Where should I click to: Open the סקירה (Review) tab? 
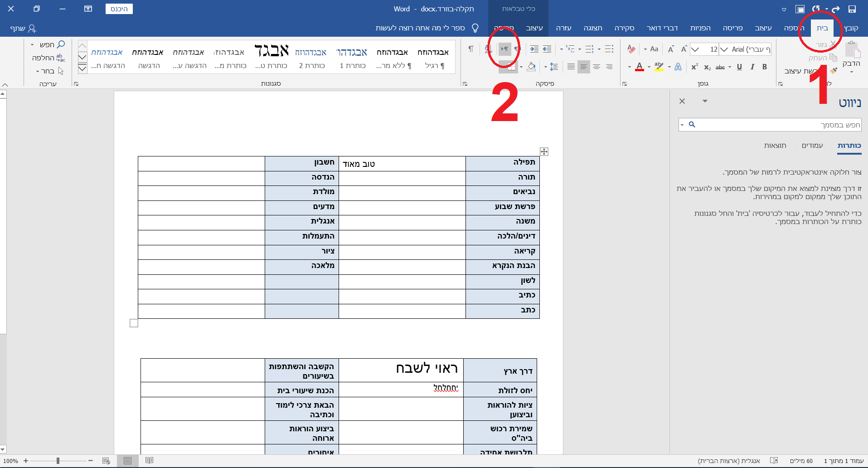tap(624, 28)
